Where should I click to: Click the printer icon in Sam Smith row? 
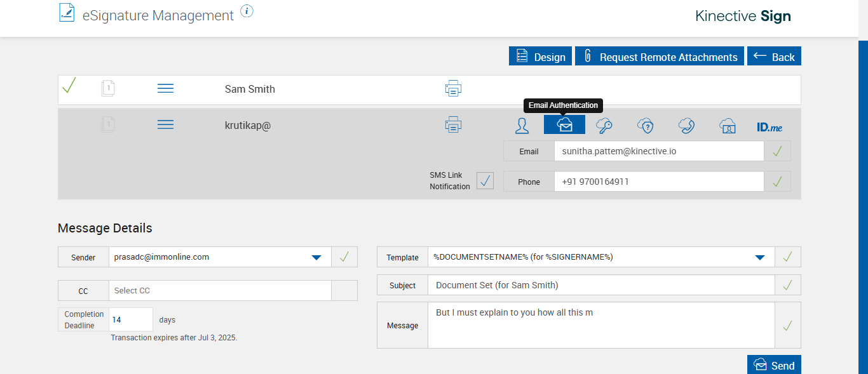[x=453, y=89]
